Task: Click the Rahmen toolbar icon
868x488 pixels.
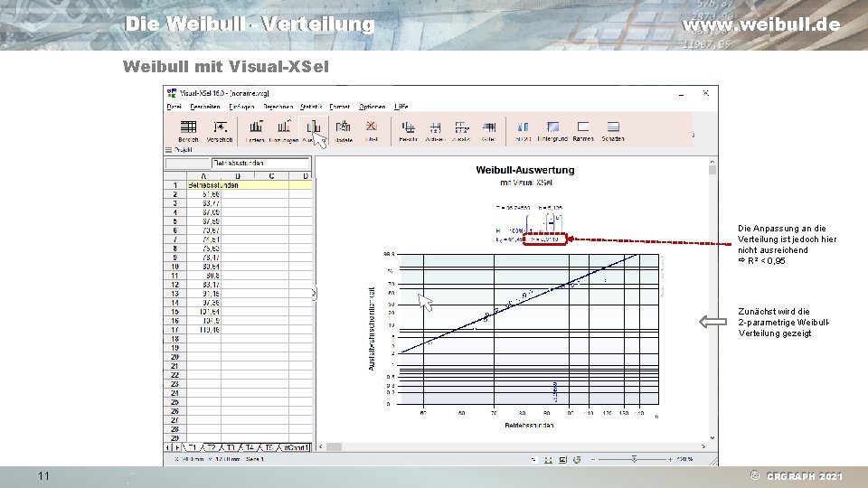Action: pos(583,127)
